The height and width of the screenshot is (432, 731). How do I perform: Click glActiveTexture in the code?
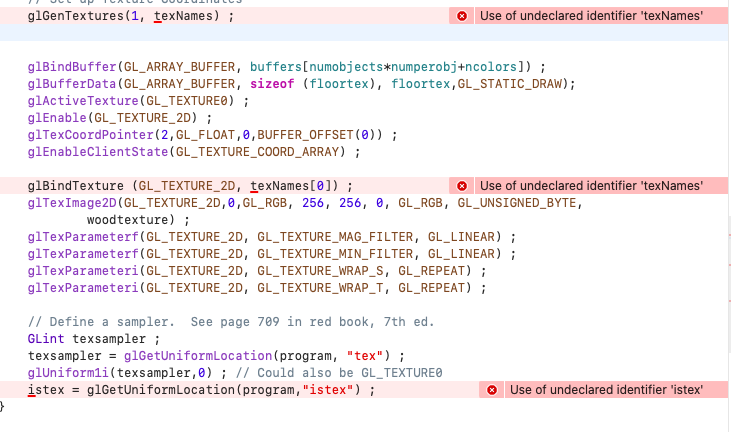pos(83,101)
